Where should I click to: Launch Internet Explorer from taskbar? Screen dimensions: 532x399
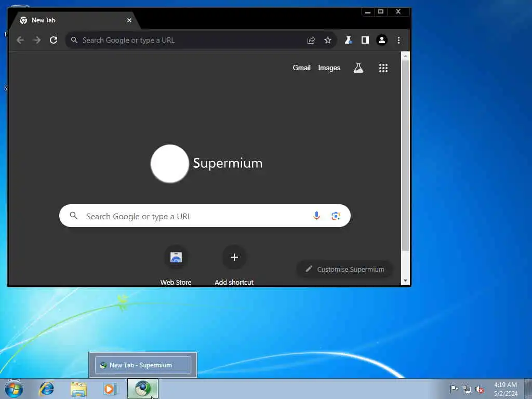pos(46,389)
